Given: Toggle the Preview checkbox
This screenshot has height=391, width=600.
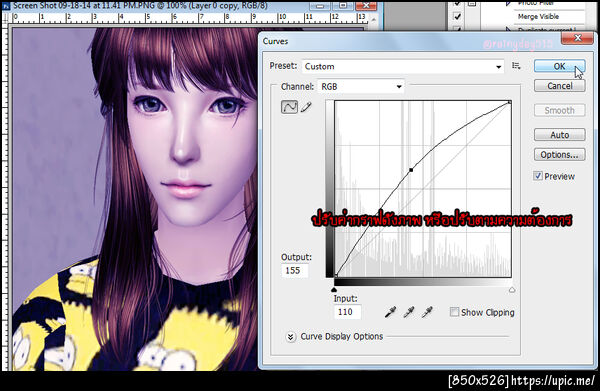Looking at the screenshot, I should coord(538,176).
